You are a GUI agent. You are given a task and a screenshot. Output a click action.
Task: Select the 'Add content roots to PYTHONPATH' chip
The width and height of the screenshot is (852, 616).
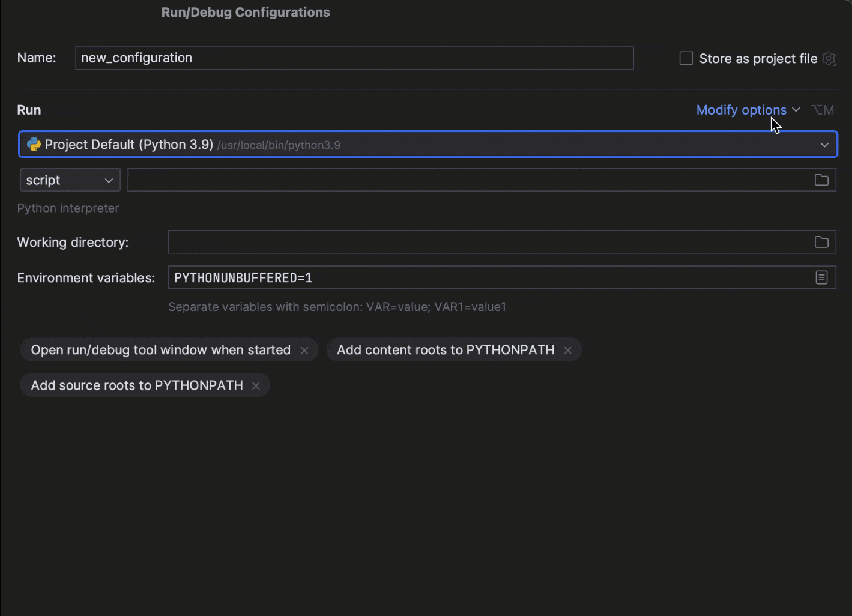tap(445, 350)
